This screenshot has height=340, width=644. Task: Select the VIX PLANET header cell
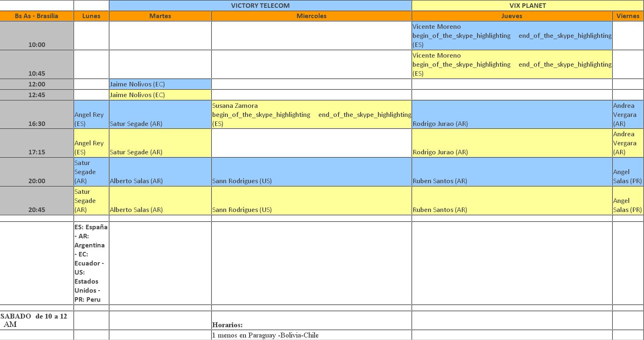[x=527, y=5]
